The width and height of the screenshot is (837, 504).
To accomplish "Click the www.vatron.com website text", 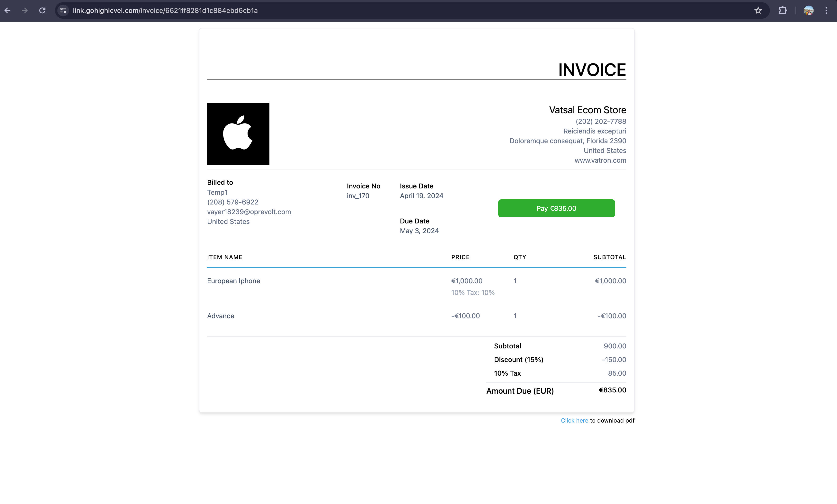I will click(x=600, y=160).
